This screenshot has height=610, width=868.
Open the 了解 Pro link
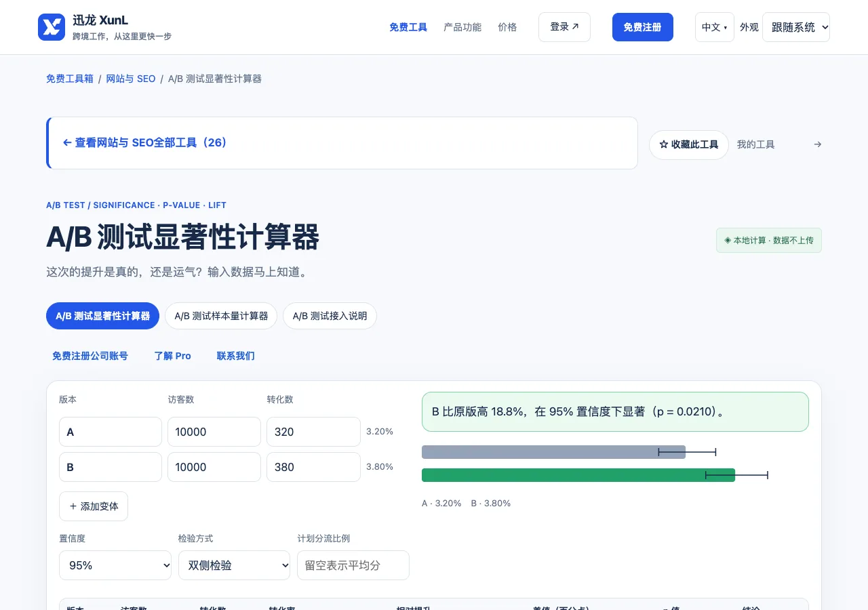173,356
